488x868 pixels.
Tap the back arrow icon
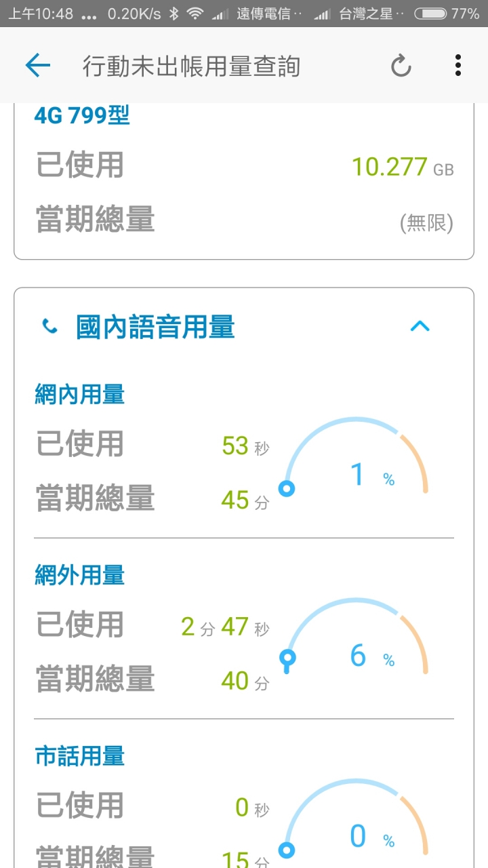[38, 66]
